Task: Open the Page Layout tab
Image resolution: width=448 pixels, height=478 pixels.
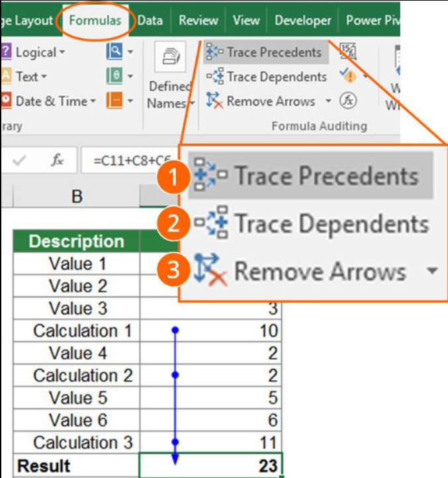Action: (27, 20)
